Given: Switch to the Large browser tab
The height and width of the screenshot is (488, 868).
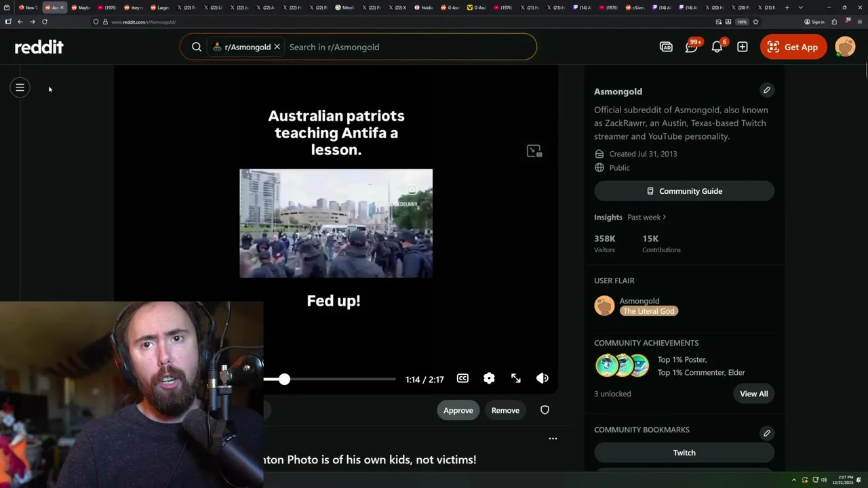Looking at the screenshot, I should (x=160, y=7).
